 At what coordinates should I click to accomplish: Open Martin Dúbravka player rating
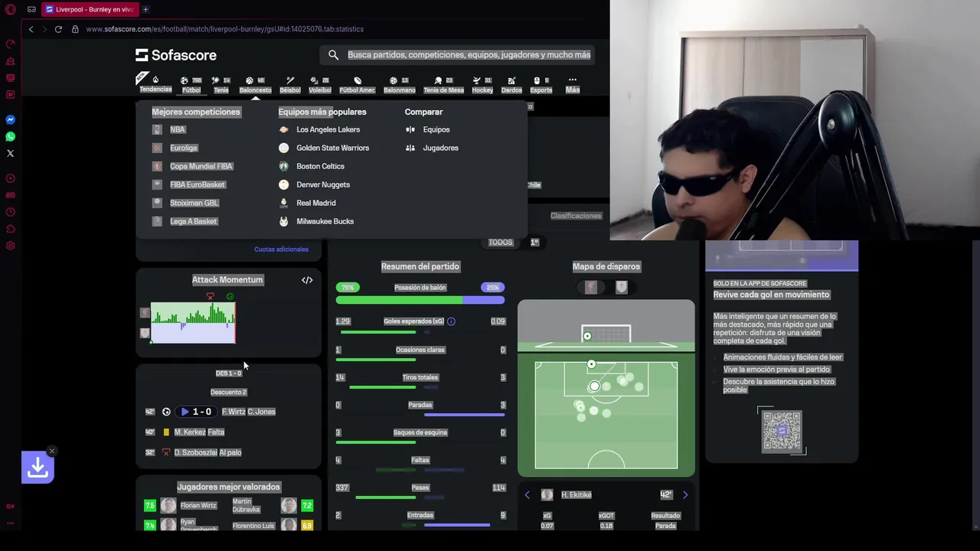point(272,505)
